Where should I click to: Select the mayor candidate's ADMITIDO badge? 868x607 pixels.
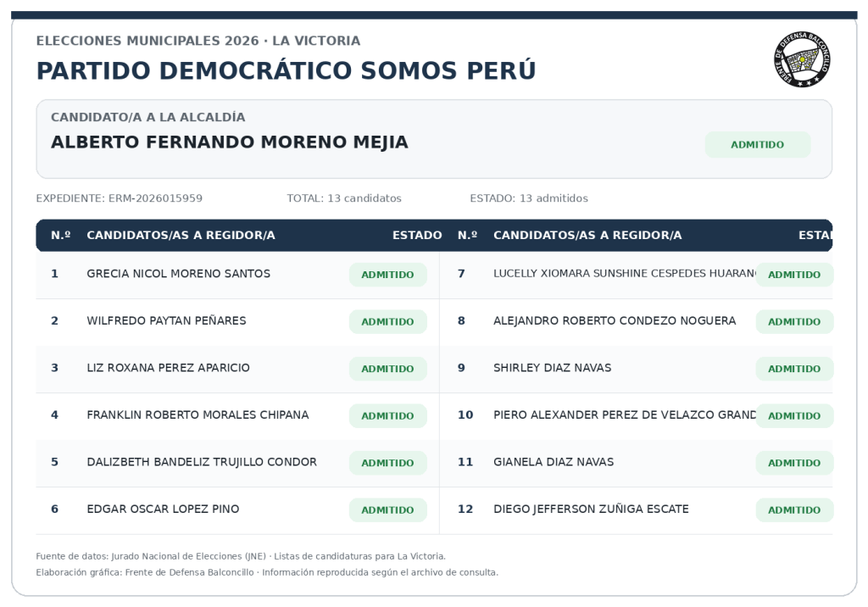(x=757, y=145)
